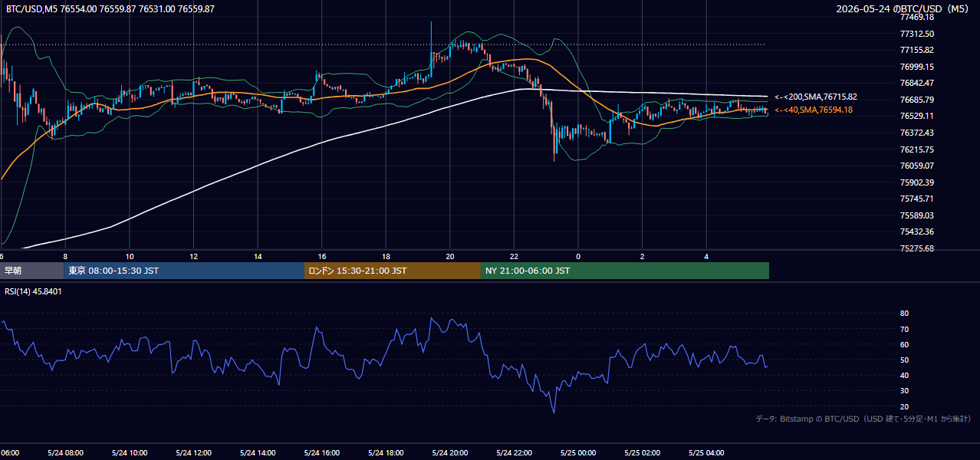
Task: Click RSI scale value 70
Action: (904, 329)
